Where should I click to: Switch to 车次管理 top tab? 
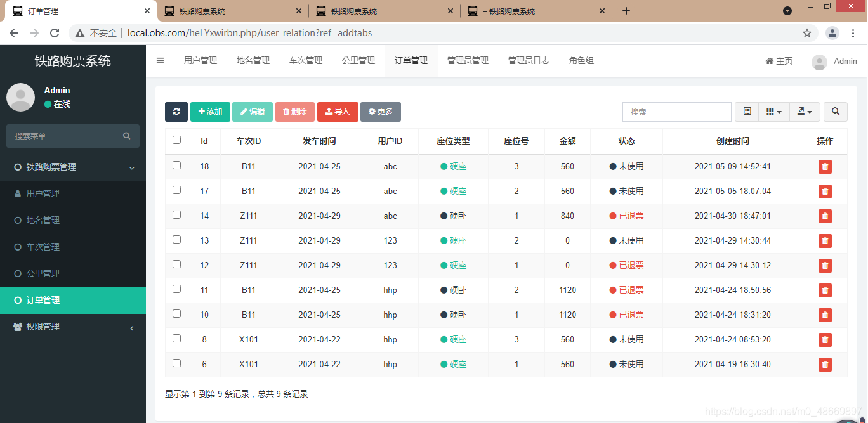pos(306,61)
